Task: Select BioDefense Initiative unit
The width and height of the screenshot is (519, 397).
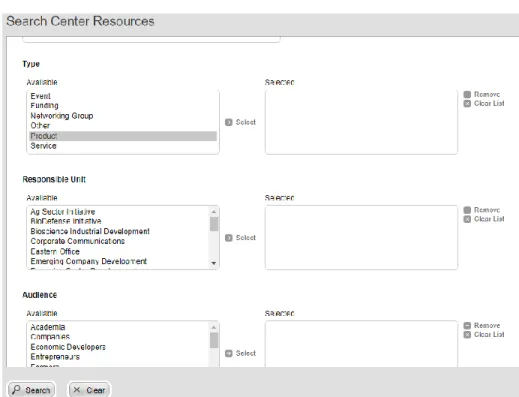Action: tap(119, 221)
